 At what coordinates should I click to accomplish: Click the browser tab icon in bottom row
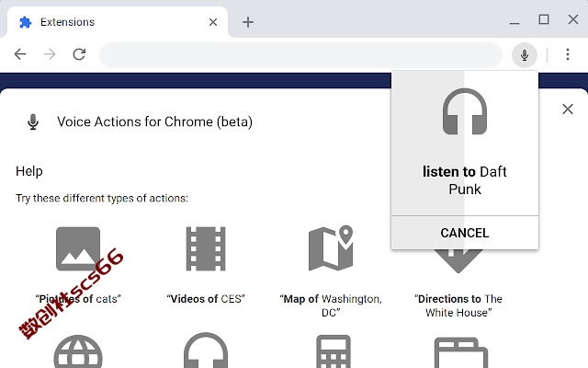[x=461, y=353]
